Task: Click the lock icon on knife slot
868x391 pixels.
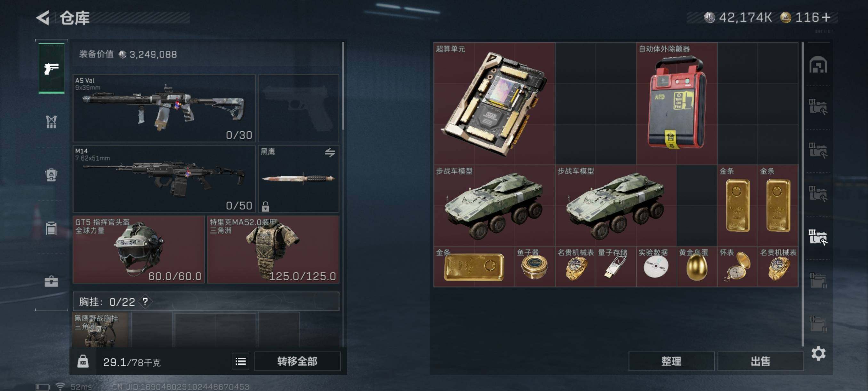Action: pyautogui.click(x=266, y=206)
